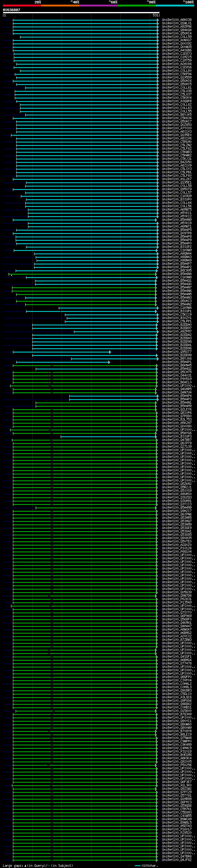Select the UniRef100_B5AYG6 label
The image size is (197, 868).
tap(177, 433)
